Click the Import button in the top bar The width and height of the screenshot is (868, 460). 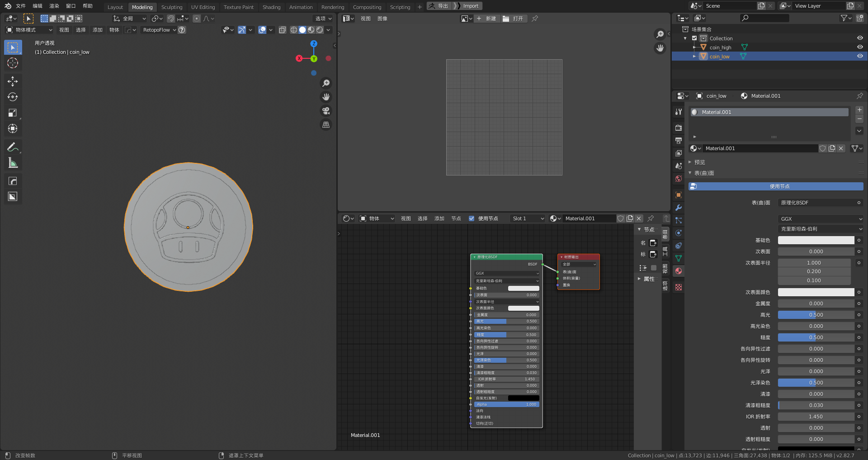pyautogui.click(x=468, y=6)
